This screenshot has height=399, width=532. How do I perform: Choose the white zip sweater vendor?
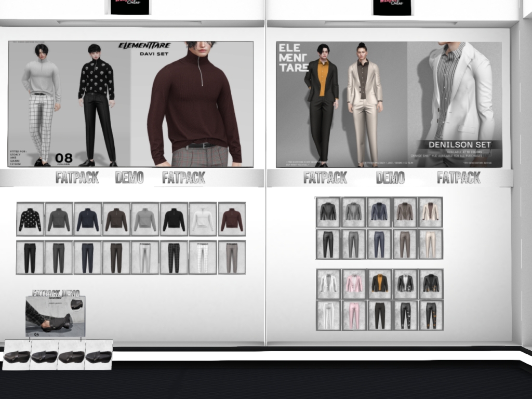coord(203,219)
